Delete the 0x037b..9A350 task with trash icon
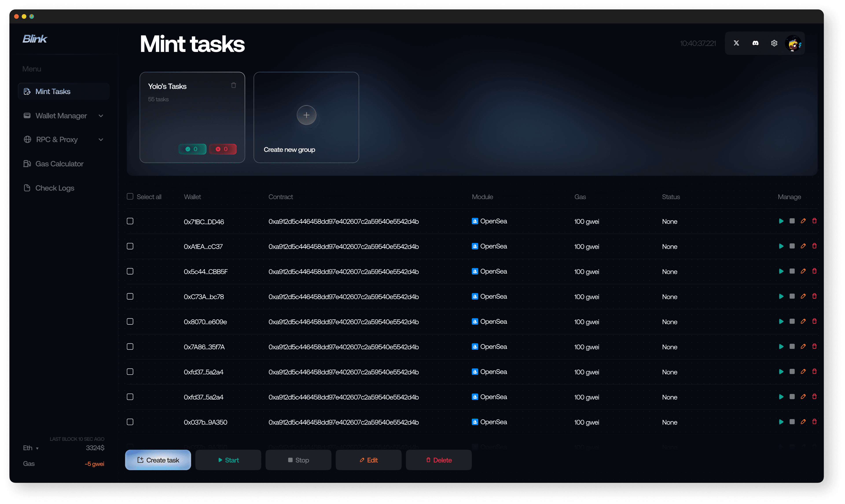Screen dimensions: 845x504 (814, 422)
